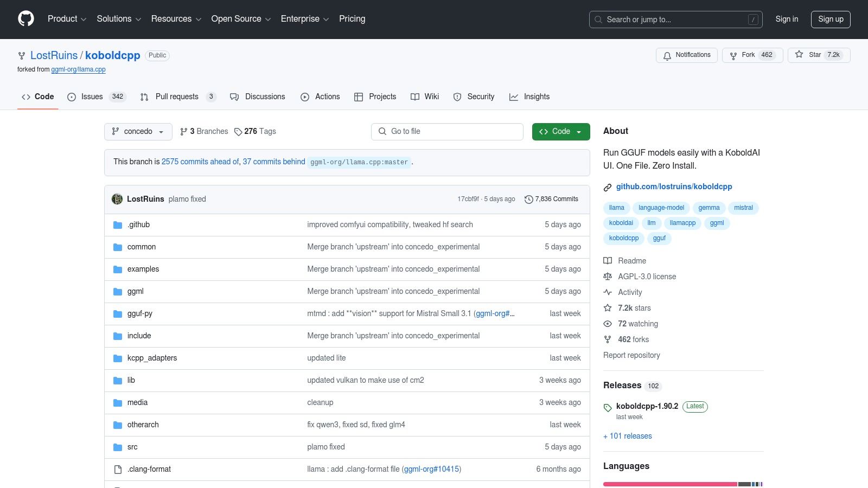This screenshot has width=868, height=488.
Task: Click the star icon to star koboldcpp
Action: click(799, 55)
